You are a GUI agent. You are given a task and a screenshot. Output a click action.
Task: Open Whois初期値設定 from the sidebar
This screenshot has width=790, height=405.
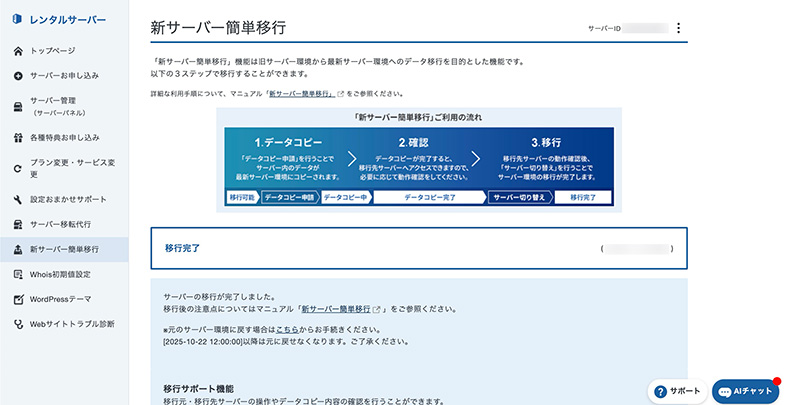(x=60, y=274)
